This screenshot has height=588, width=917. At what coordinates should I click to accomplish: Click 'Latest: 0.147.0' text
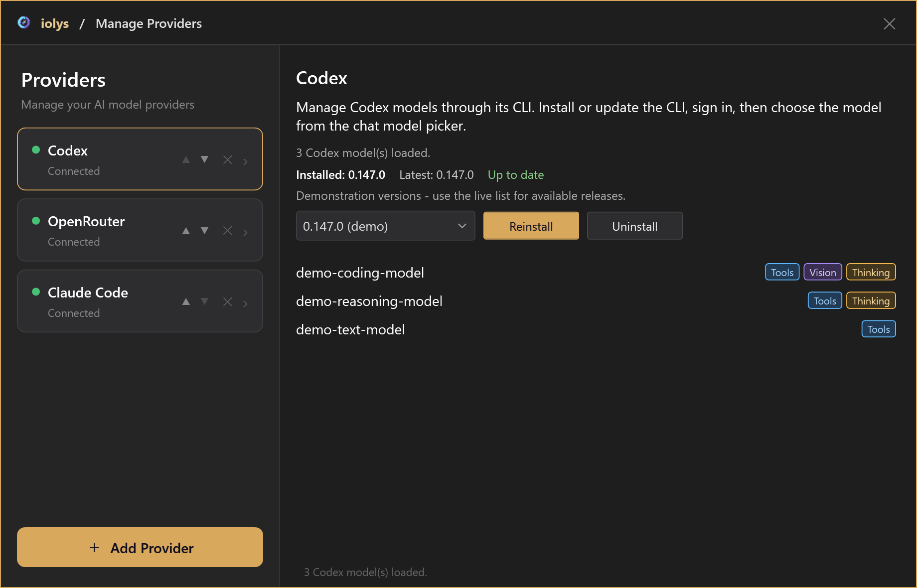(x=436, y=175)
